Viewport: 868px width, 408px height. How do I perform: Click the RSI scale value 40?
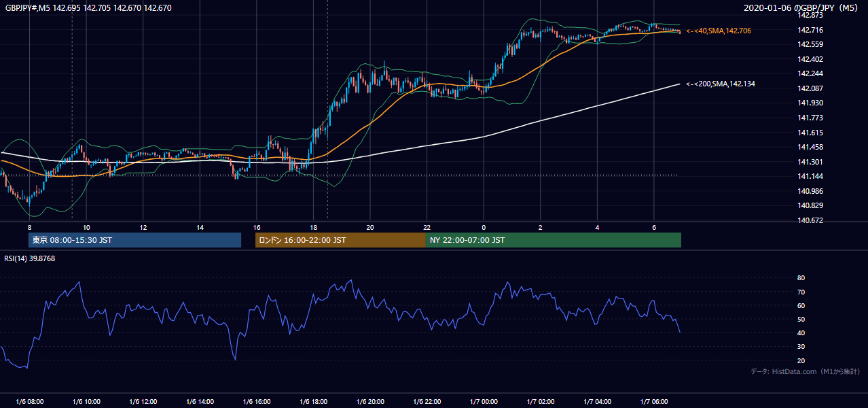(x=801, y=333)
